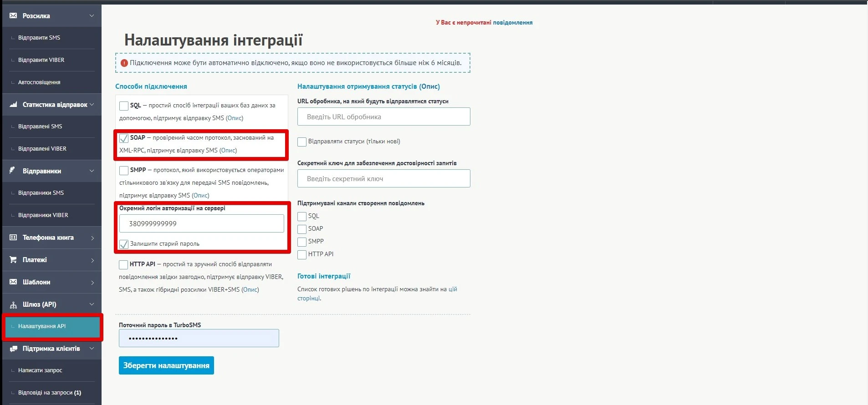Open the unread повідомлення link
The height and width of the screenshot is (405, 868).
coord(512,22)
